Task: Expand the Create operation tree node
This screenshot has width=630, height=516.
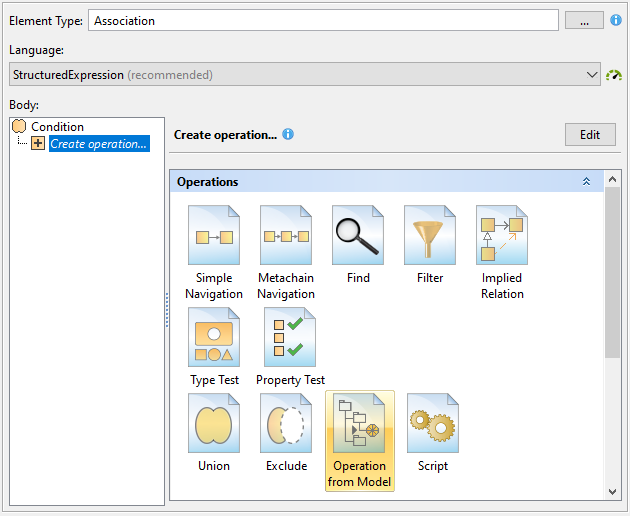Action: (38, 144)
